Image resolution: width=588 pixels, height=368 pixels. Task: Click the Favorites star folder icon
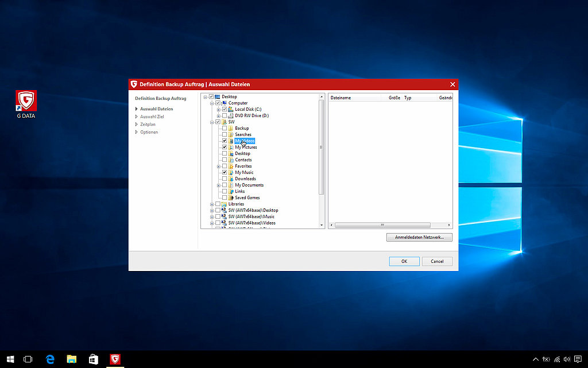coord(231,166)
